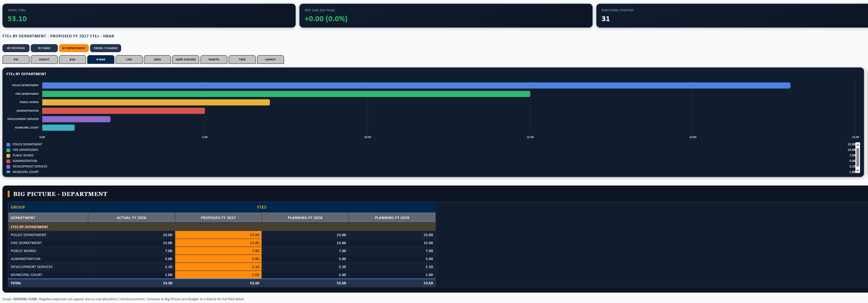868x303 pixels.
Task: Pick the Area chart type
Action: pos(157,60)
